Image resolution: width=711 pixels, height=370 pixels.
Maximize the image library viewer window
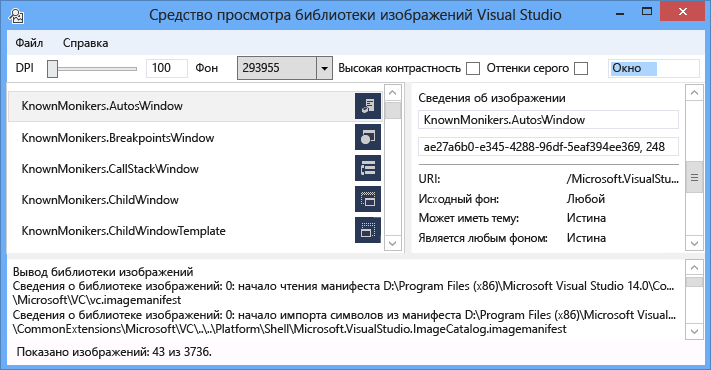tap(647, 12)
